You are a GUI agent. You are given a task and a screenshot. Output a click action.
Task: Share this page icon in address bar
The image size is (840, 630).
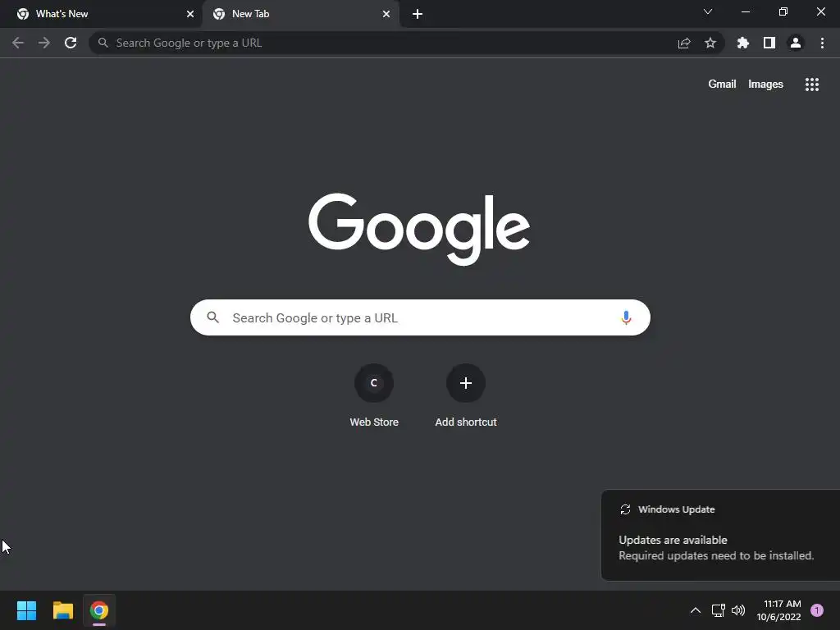coord(684,43)
